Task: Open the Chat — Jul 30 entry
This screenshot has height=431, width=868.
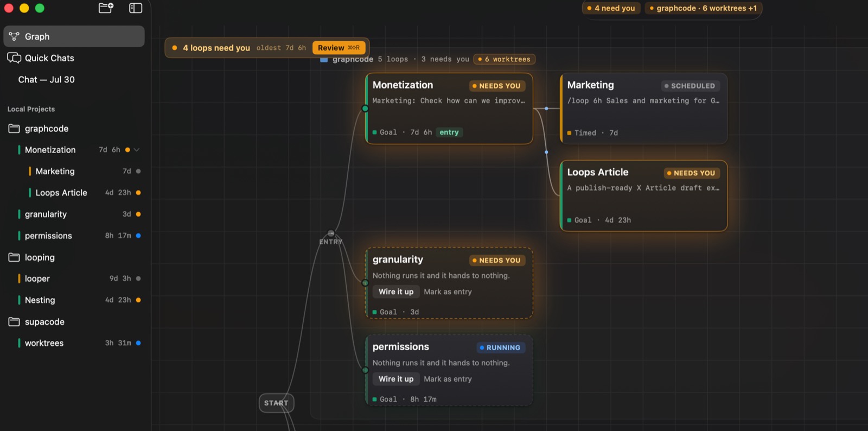Action: coord(74,79)
